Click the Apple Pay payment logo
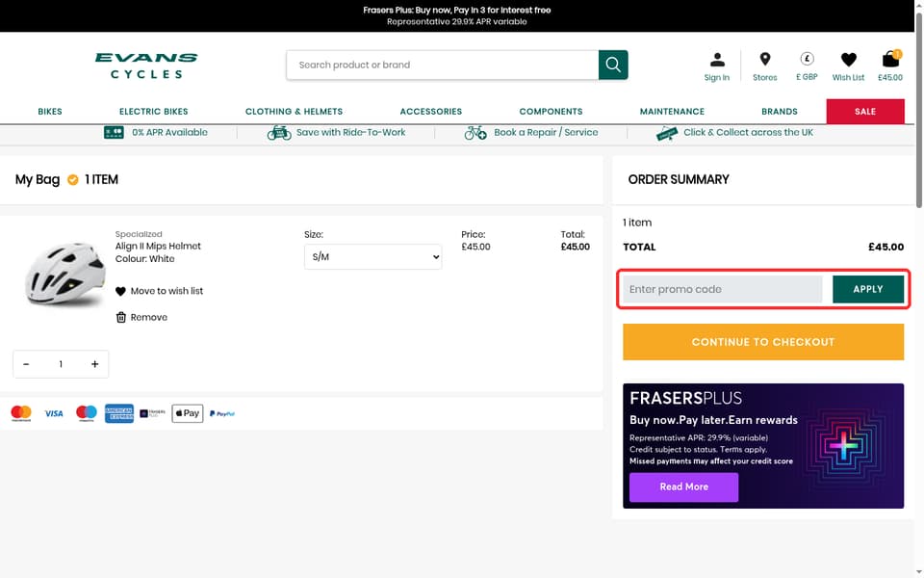This screenshot has width=924, height=578. pos(188,413)
